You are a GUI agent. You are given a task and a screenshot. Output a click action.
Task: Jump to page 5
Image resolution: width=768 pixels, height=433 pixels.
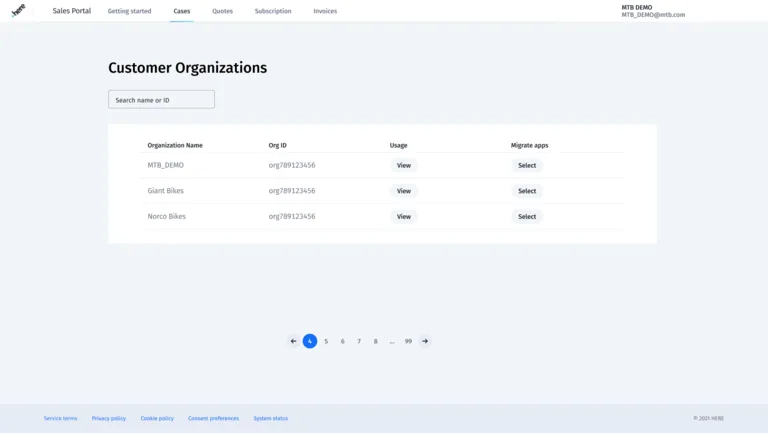326,341
